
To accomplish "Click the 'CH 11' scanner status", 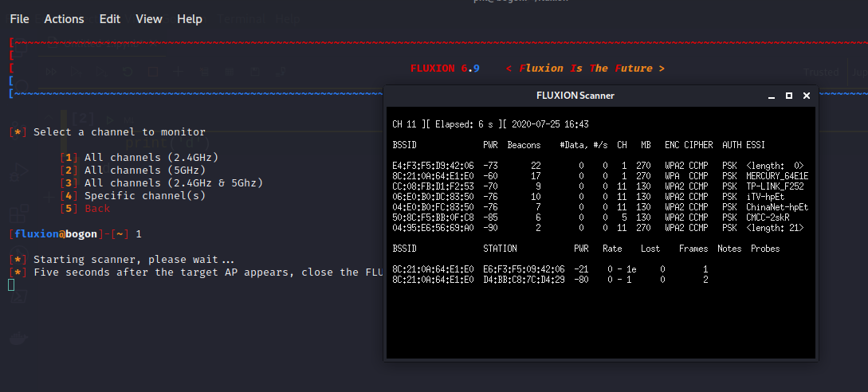I will (404, 124).
